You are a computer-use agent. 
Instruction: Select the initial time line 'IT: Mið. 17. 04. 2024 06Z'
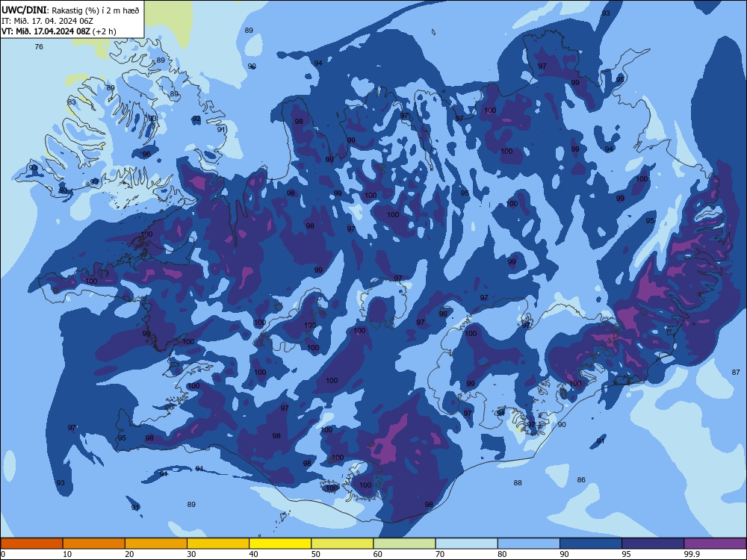(47, 21)
